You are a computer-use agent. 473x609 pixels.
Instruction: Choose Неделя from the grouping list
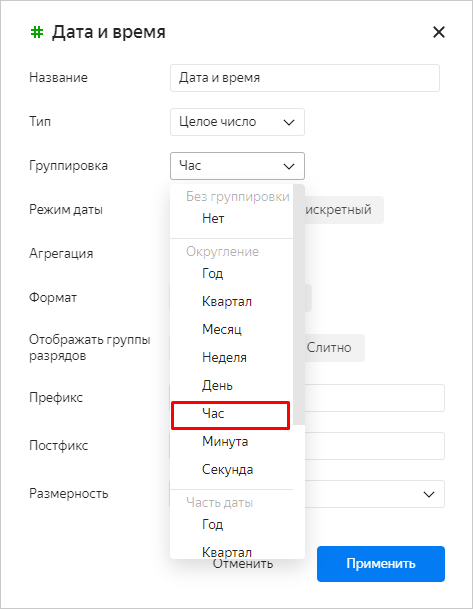231,358
